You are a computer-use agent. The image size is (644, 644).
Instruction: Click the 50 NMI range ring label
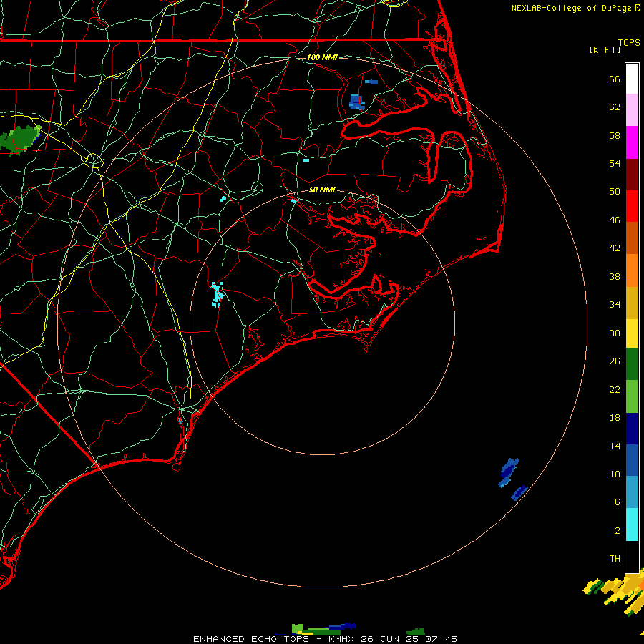(322, 190)
